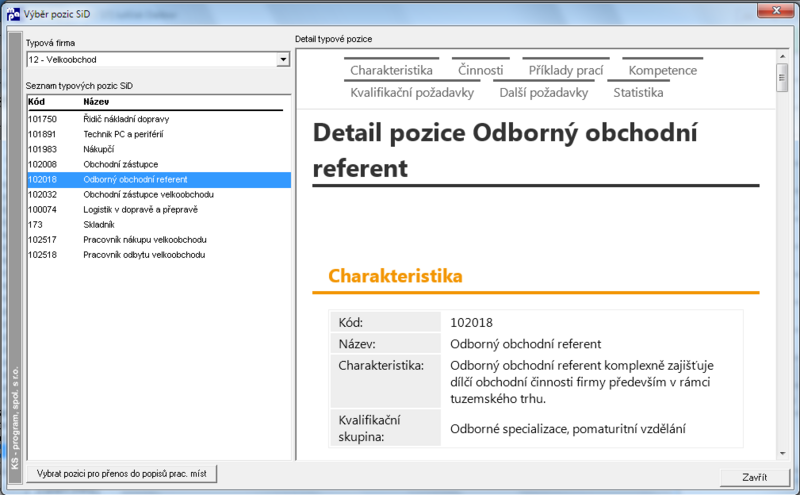Click the Název column header
800x495 pixels.
[x=96, y=102]
